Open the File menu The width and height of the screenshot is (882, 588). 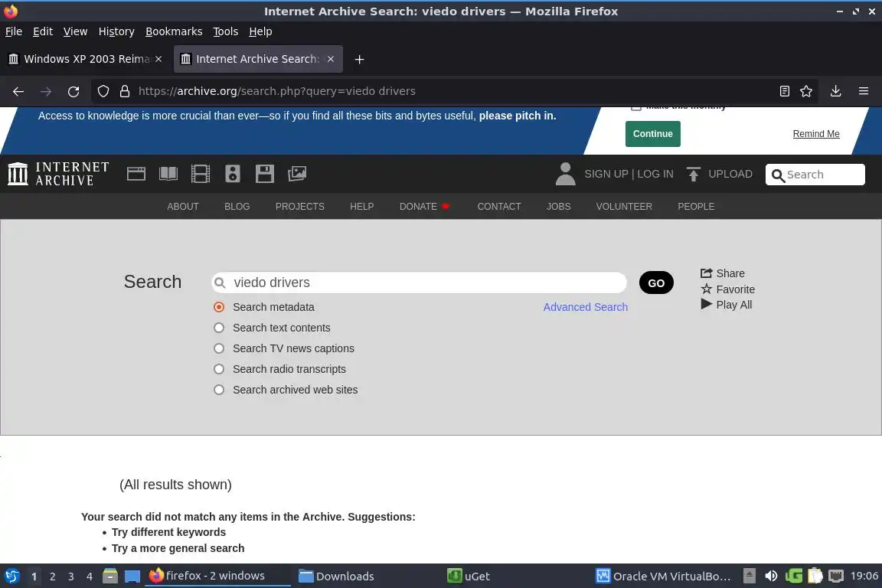click(x=14, y=31)
